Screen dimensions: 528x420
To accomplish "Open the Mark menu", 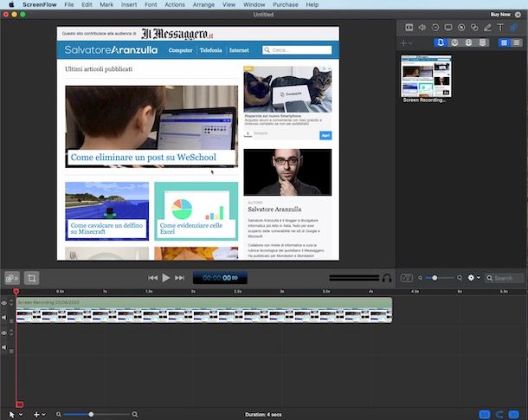I will [x=106, y=4].
